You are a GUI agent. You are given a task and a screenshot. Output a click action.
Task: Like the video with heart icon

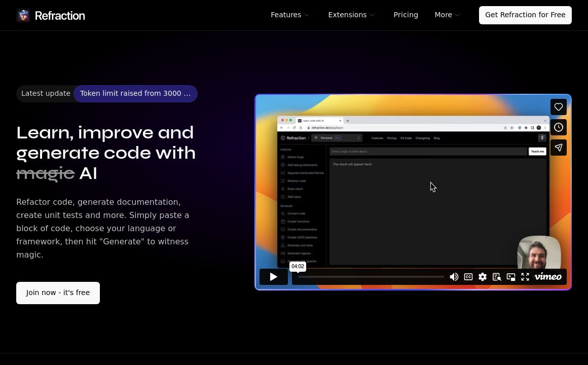[558, 107]
